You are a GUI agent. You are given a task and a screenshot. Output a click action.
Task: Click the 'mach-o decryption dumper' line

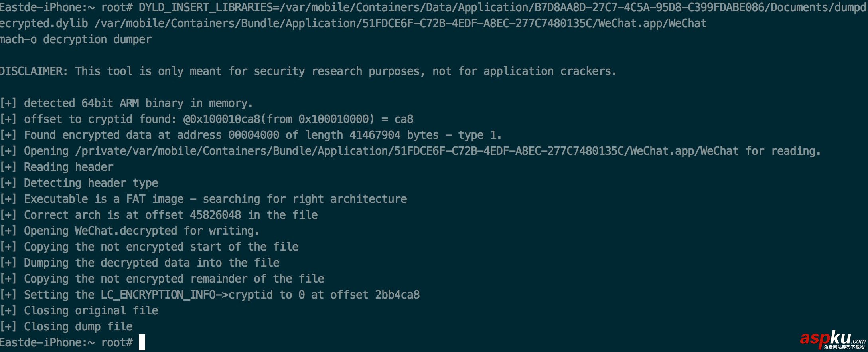tap(76, 40)
